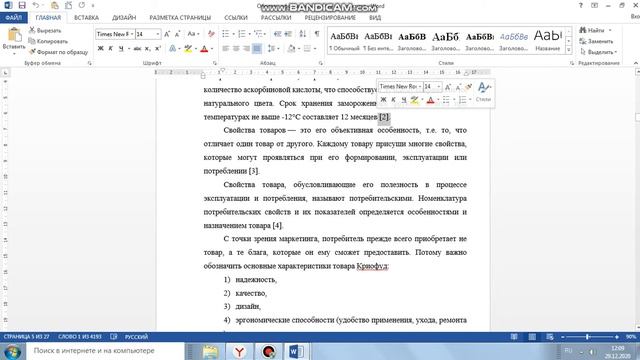Screen dimensions: 640x360
Task: Click language indicator РУССКИЙ in status bar
Action: pyautogui.click(x=136, y=337)
